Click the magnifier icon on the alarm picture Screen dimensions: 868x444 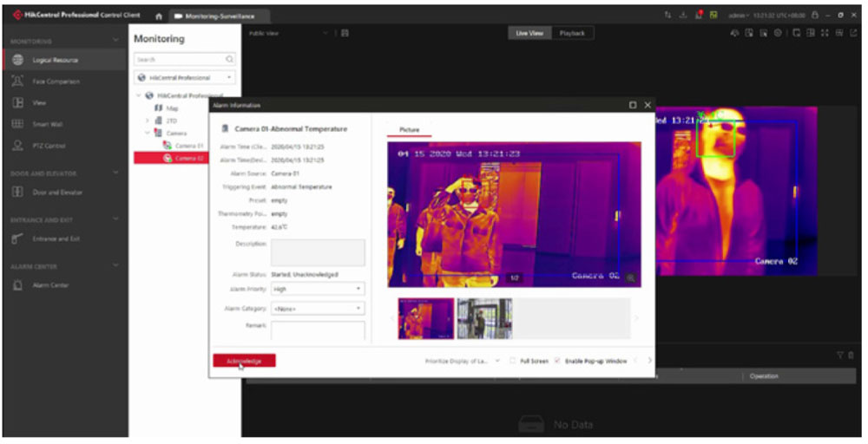[630, 277]
